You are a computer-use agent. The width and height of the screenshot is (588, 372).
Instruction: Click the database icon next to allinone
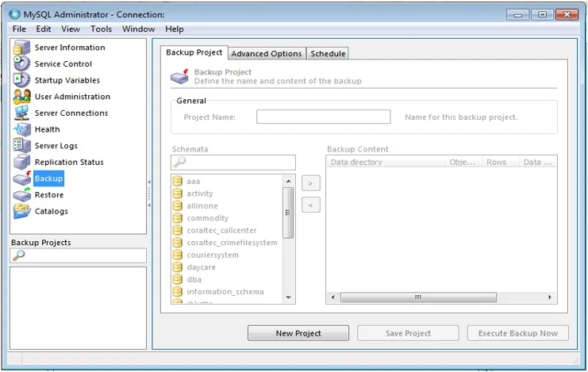pos(178,205)
